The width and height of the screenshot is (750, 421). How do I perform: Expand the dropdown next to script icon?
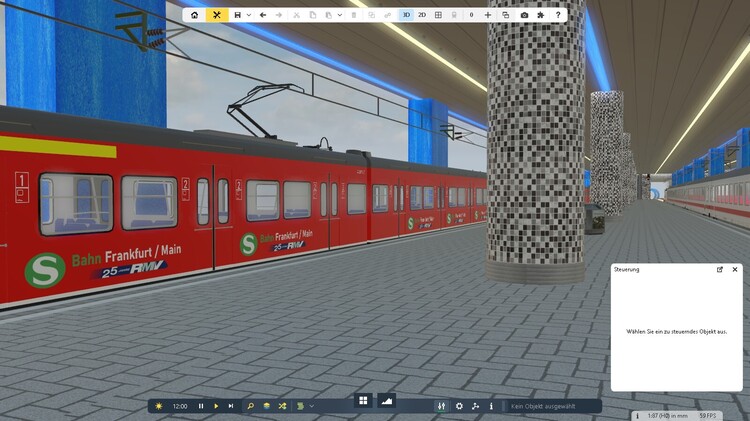click(311, 406)
